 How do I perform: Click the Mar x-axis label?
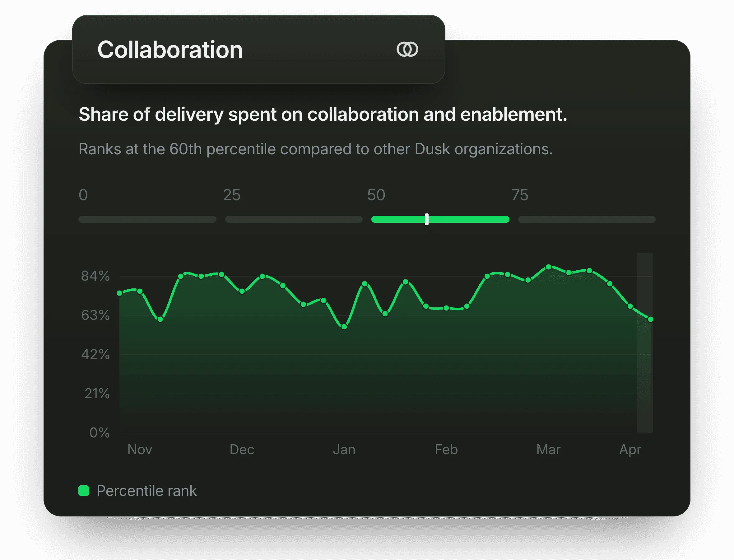pos(548,450)
